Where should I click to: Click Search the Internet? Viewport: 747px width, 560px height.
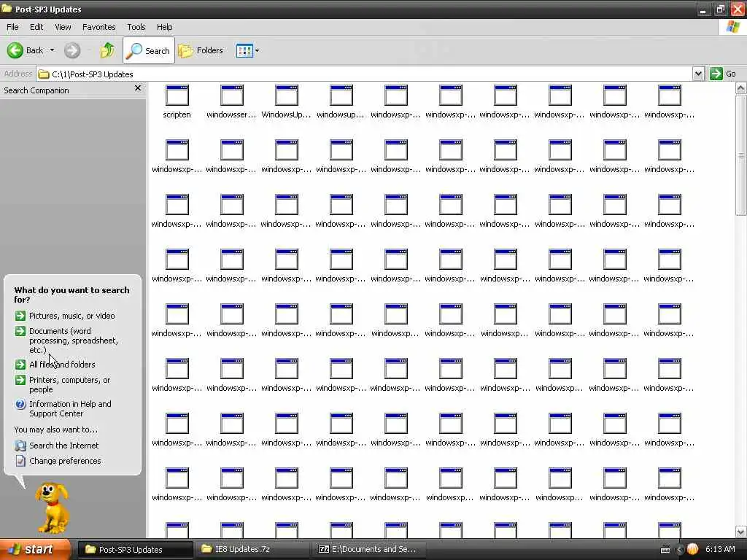pos(57,446)
